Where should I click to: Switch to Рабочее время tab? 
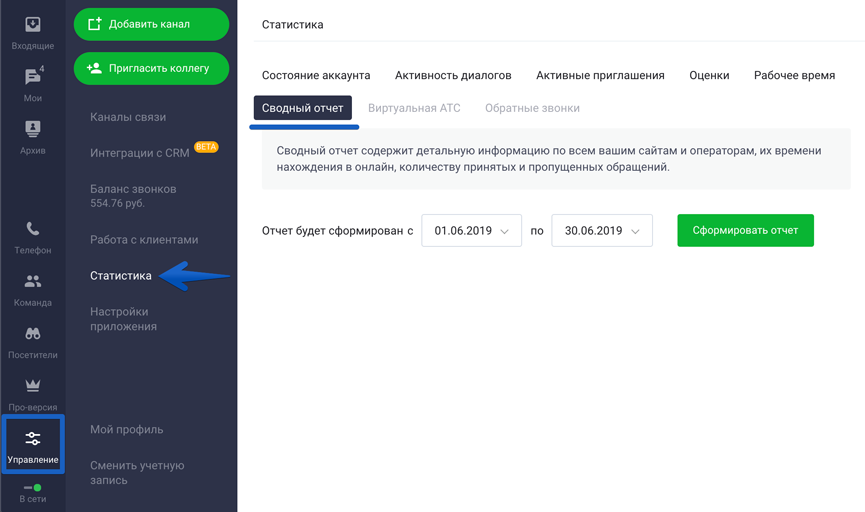[x=794, y=75]
